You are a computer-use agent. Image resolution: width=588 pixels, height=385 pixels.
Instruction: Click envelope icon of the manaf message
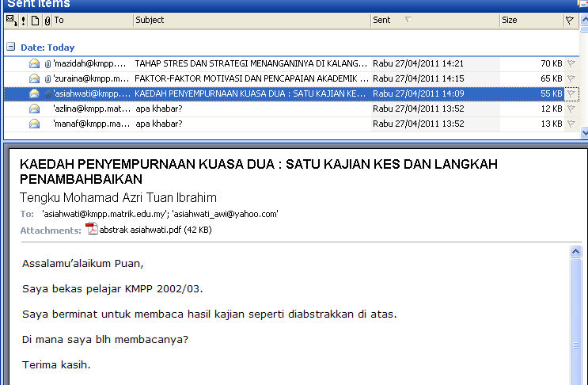34,124
